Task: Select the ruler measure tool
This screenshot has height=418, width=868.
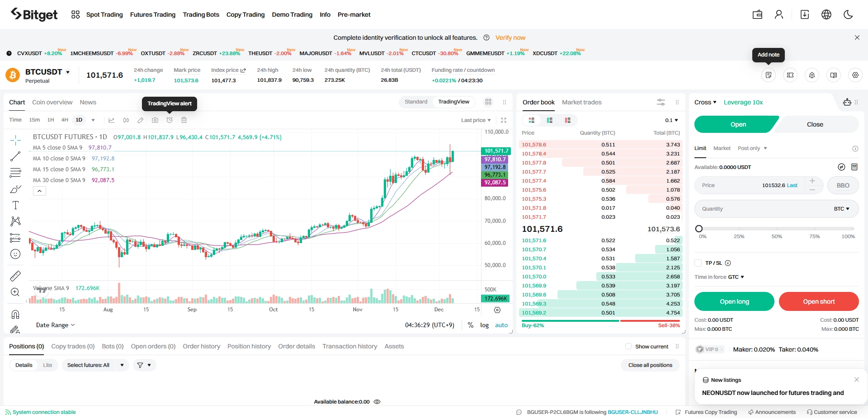Action: 15,276
